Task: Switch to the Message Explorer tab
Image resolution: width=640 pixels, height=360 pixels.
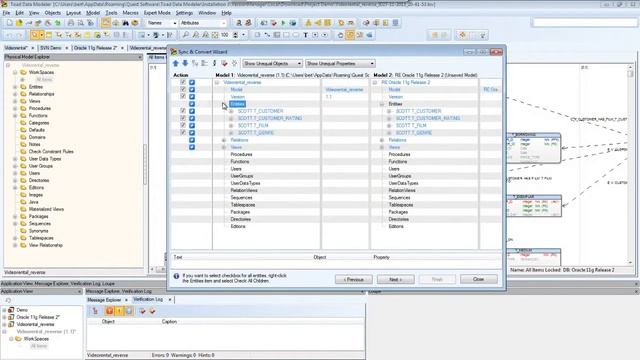Action: (x=104, y=300)
